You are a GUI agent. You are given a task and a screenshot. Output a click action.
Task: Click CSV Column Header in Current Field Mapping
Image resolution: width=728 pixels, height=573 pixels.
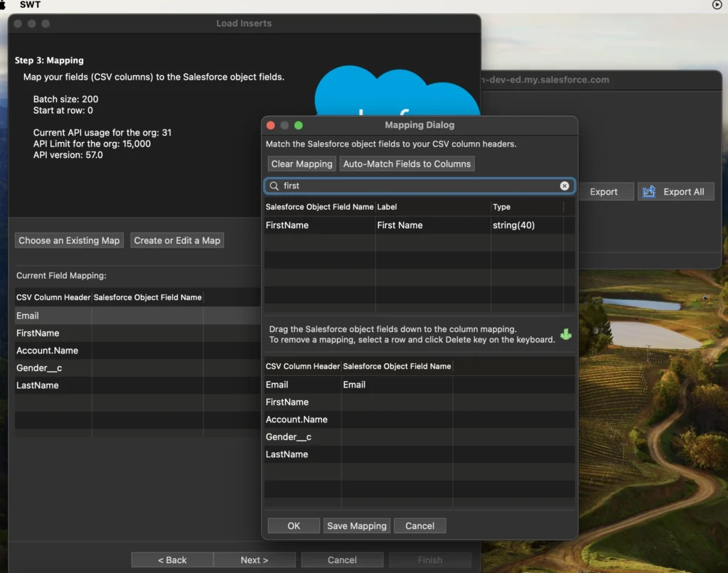pyautogui.click(x=53, y=297)
